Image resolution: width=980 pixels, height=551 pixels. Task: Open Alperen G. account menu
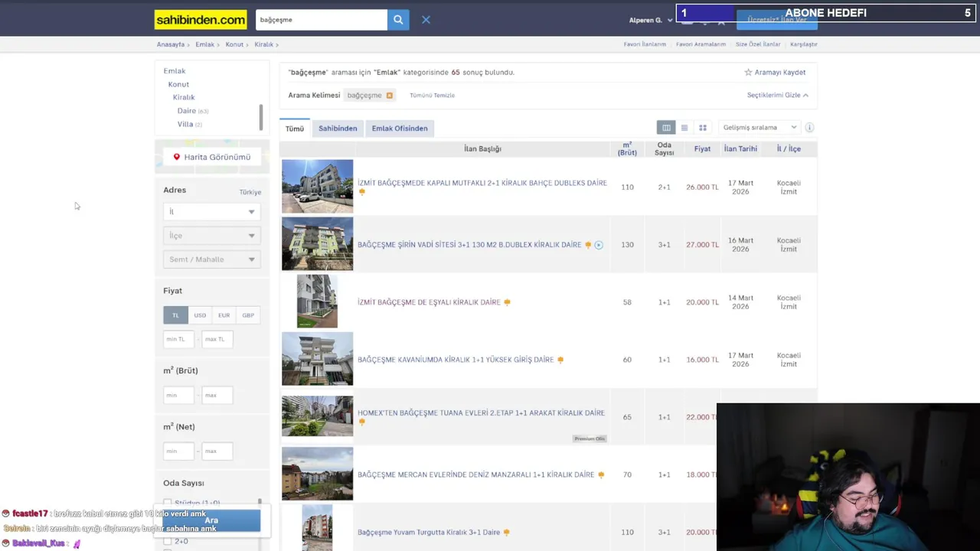click(x=651, y=20)
